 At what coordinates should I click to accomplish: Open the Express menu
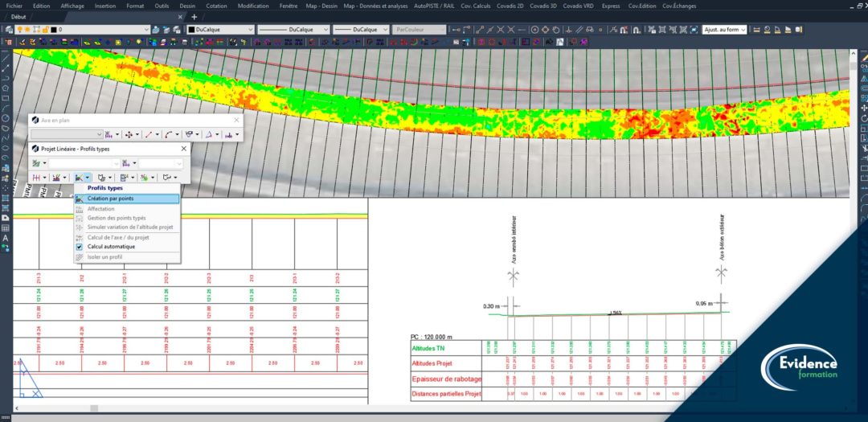coord(611,6)
